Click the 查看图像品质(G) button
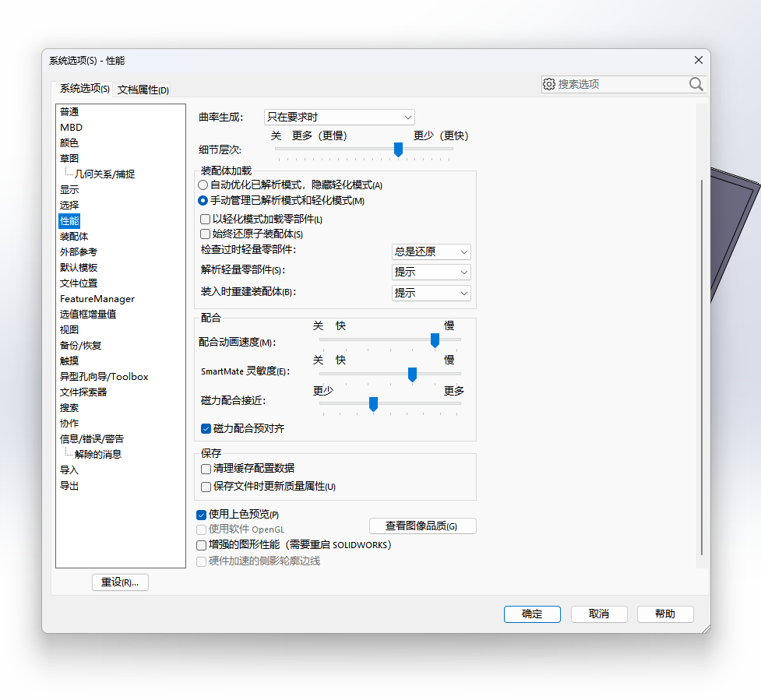The image size is (761, 700). 422,526
